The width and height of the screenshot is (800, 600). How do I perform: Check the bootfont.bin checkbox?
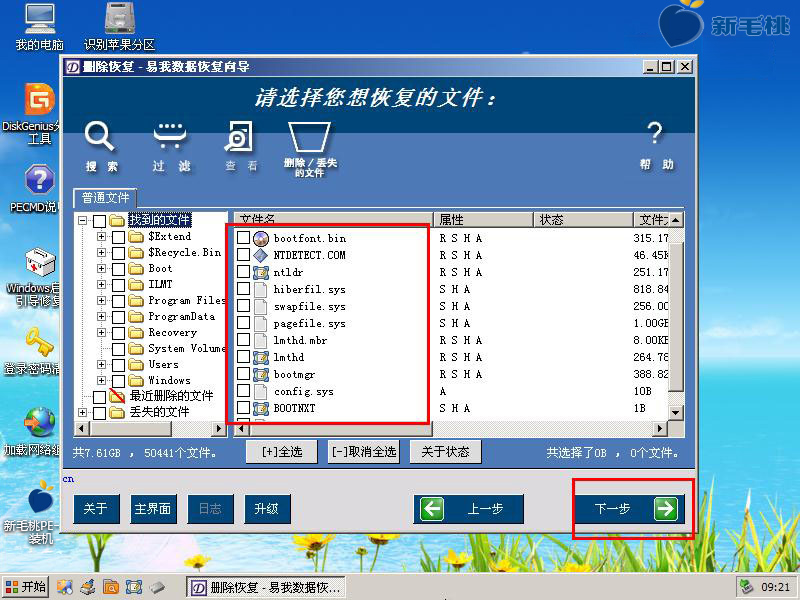tap(243, 238)
